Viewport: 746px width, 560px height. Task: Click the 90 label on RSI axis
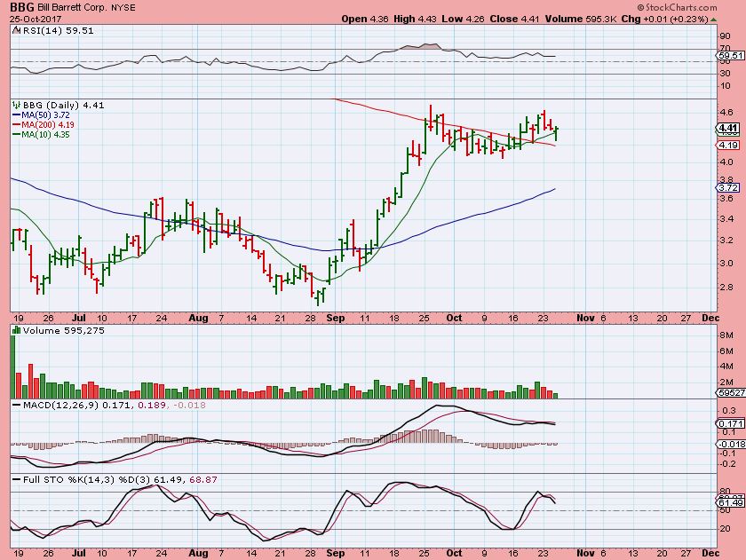pos(725,36)
